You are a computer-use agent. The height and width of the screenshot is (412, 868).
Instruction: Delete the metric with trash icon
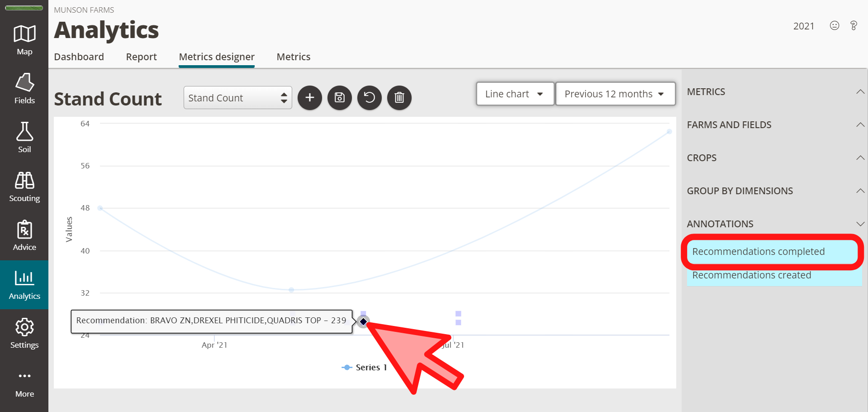(x=399, y=97)
